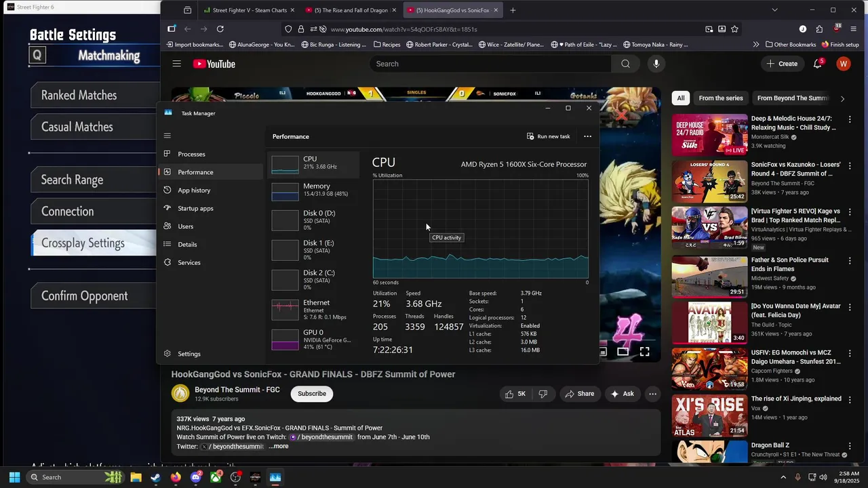The image size is (868, 488).
Task: Toggle YouTube player fullscreen
Action: pos(644,351)
